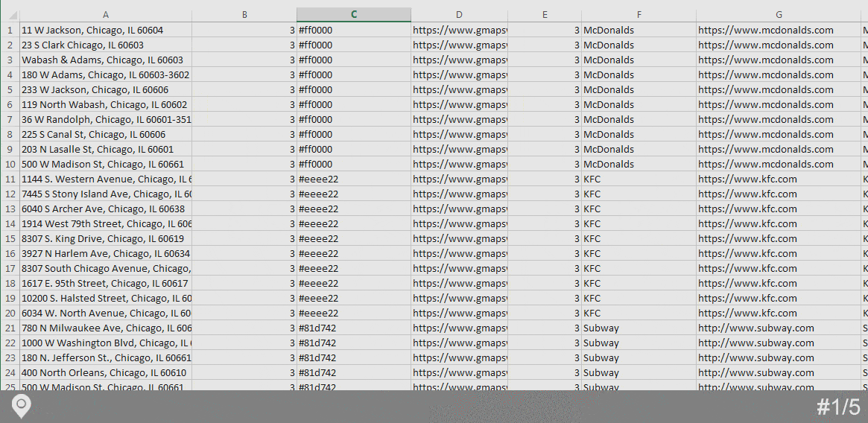Select row 21 header

point(10,328)
